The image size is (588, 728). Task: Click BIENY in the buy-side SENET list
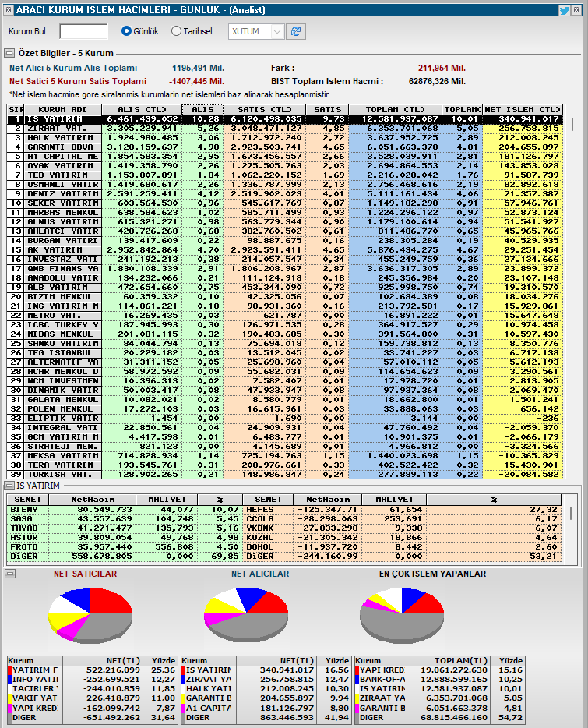coord(23,510)
